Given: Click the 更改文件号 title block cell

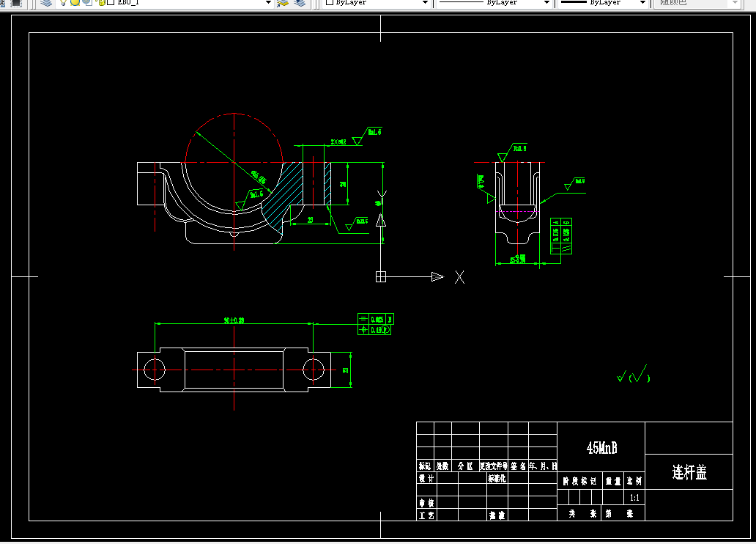Looking at the screenshot, I should [x=493, y=466].
